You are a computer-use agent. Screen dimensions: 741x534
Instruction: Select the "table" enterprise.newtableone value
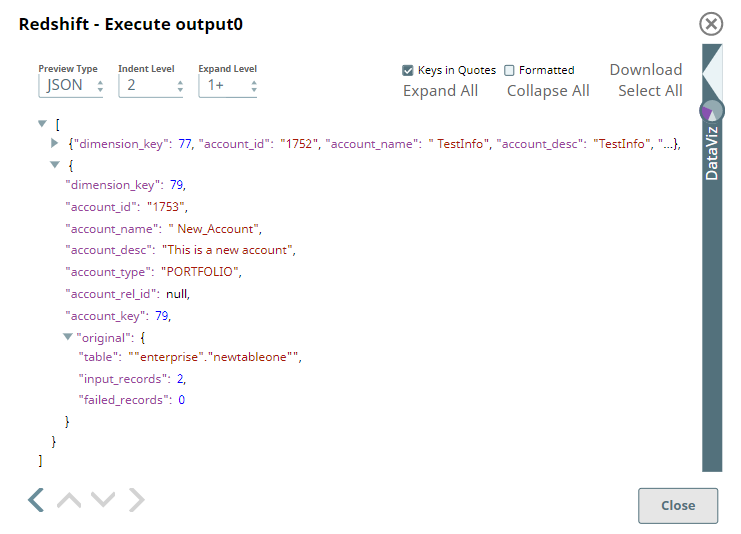click(215, 357)
